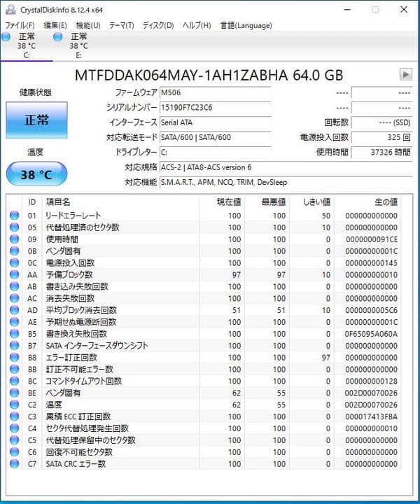Open the 編集(E) menu
This screenshot has width=420, height=504.
[x=55, y=25]
